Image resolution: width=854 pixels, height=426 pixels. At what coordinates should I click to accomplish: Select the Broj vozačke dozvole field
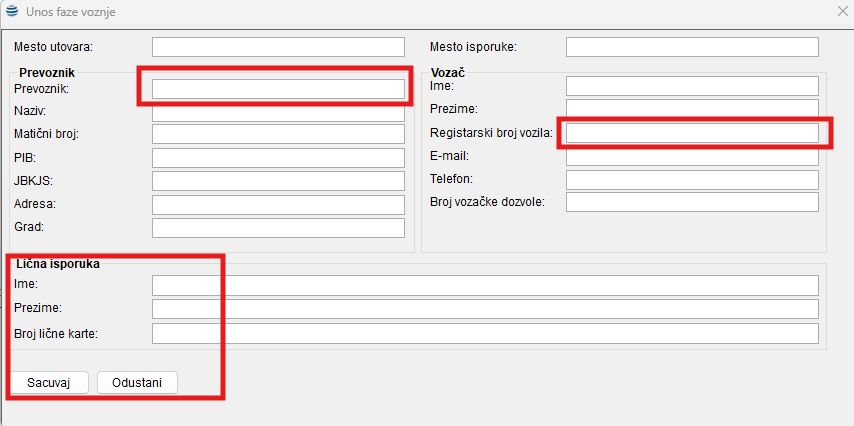coord(692,202)
